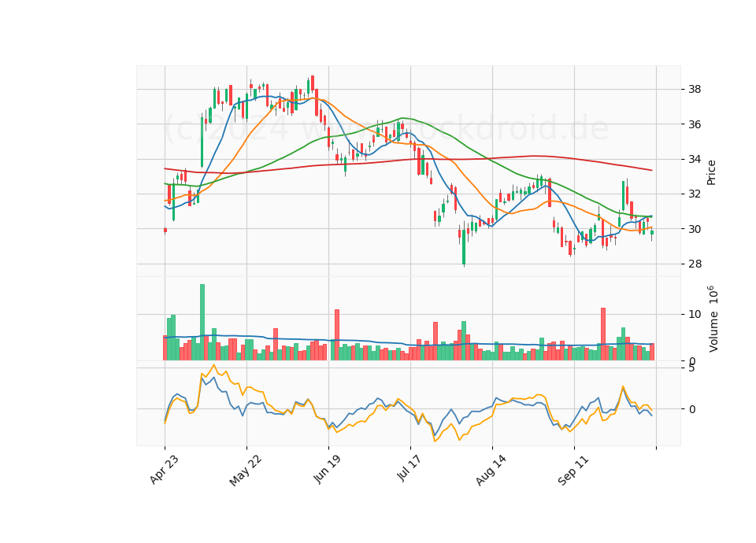Click the tall red volume bar near Jun 19
Screen dimensions: 756x543
(x=337, y=335)
